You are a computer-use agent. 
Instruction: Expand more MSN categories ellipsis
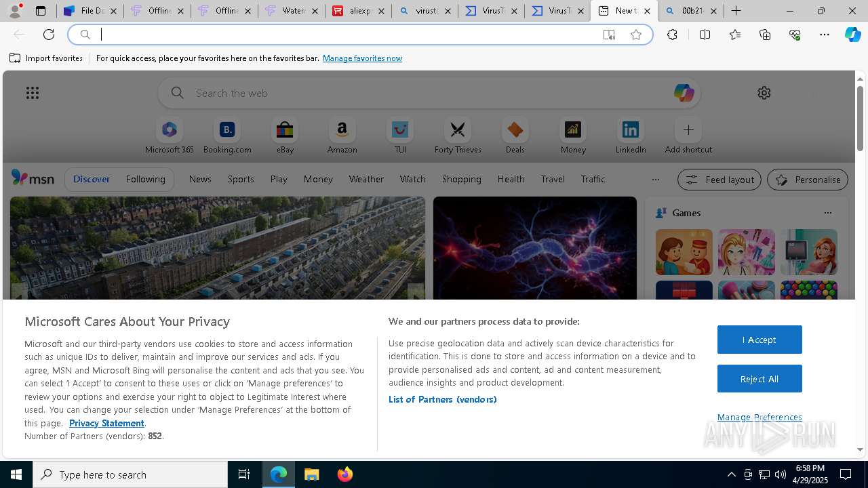click(655, 180)
